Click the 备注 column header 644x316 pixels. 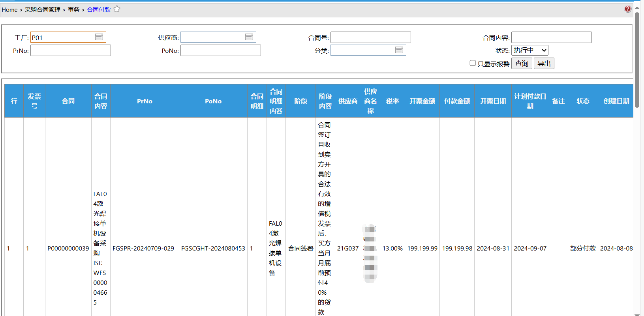click(558, 101)
